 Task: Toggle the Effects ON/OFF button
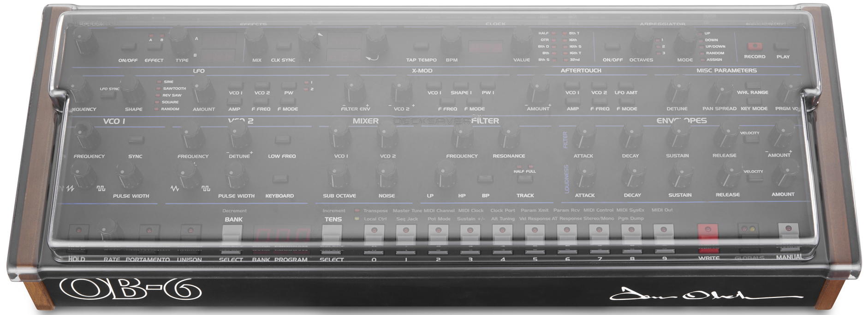129,47
